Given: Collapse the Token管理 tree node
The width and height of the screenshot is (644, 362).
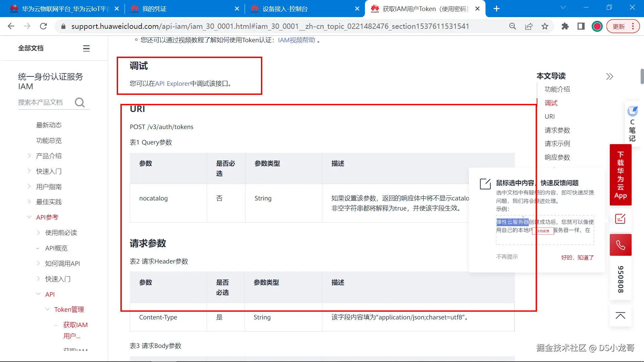Looking at the screenshot, I should coord(48,309).
